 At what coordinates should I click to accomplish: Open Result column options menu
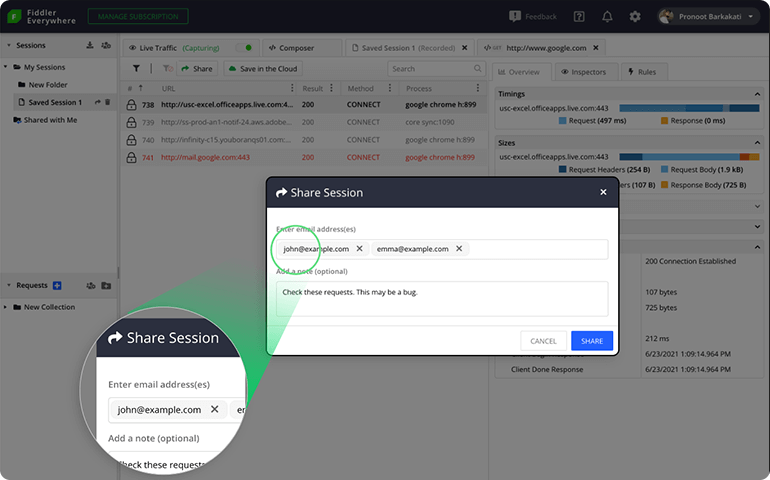pyautogui.click(x=331, y=88)
